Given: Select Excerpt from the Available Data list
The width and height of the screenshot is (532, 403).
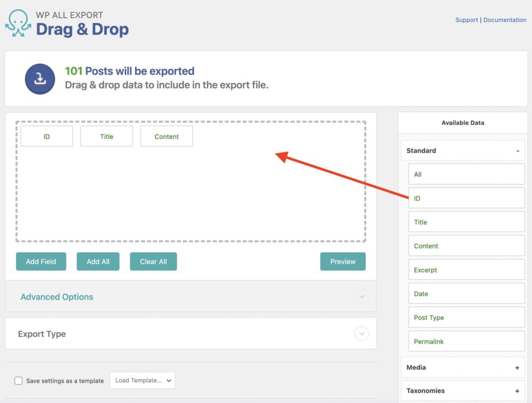Looking at the screenshot, I should [x=466, y=269].
